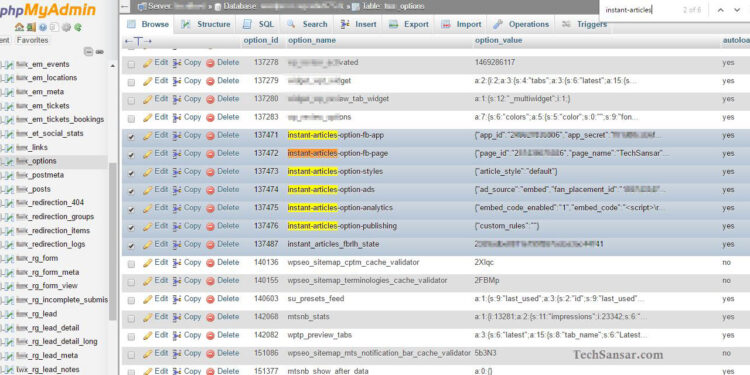Click Delete link for instant-articles-option-publishing

click(x=228, y=226)
